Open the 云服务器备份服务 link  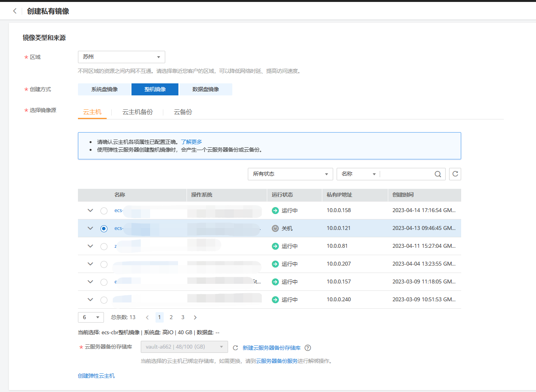(277, 361)
